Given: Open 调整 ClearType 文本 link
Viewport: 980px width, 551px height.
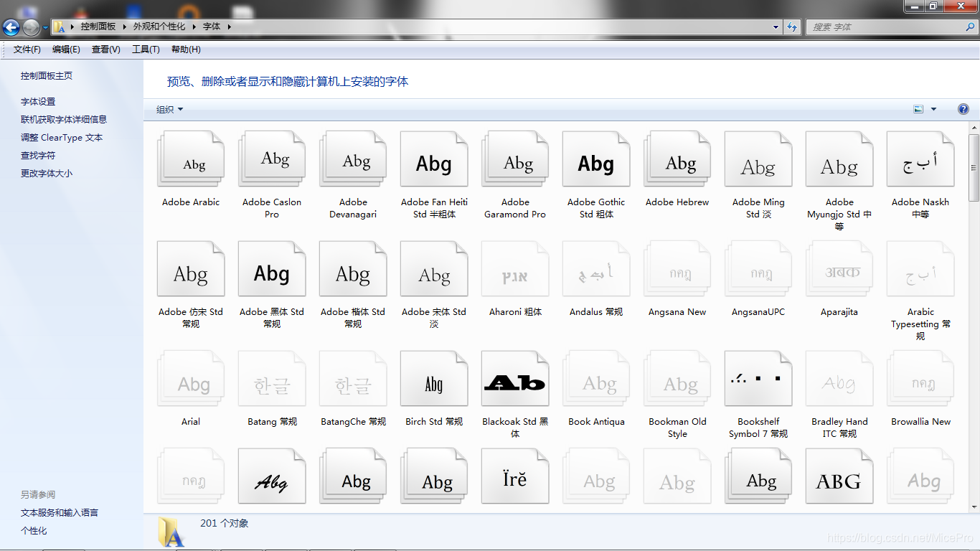Looking at the screenshot, I should 62,138.
